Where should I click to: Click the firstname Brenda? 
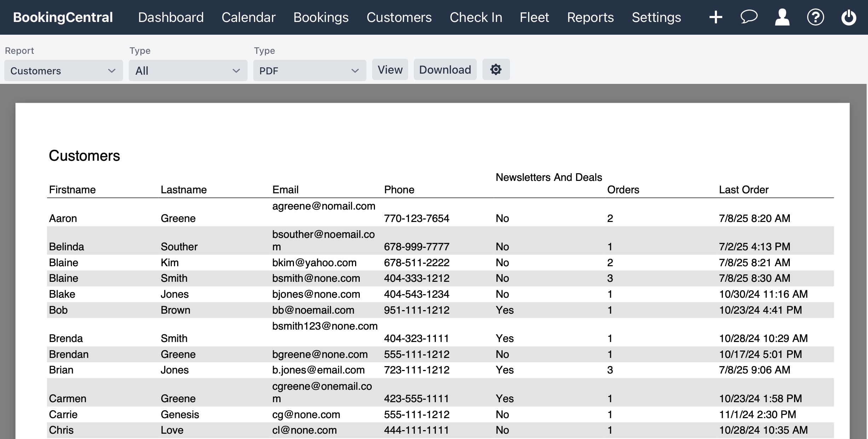tap(66, 338)
